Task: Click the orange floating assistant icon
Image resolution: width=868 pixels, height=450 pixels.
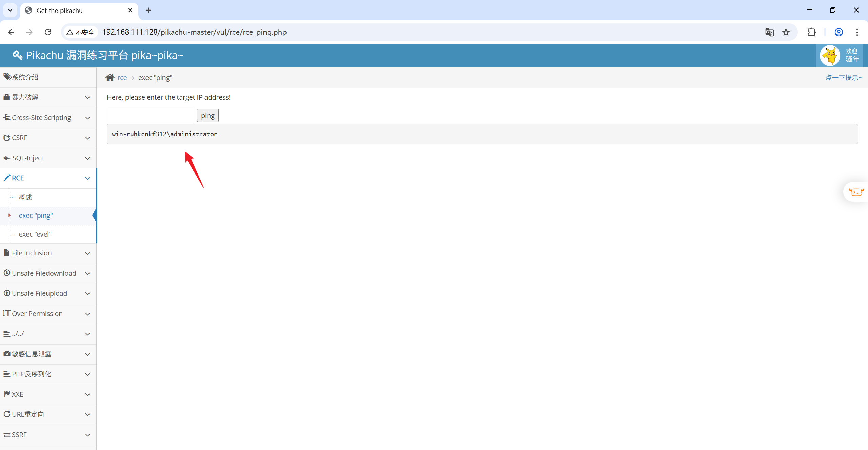Action: [856, 192]
